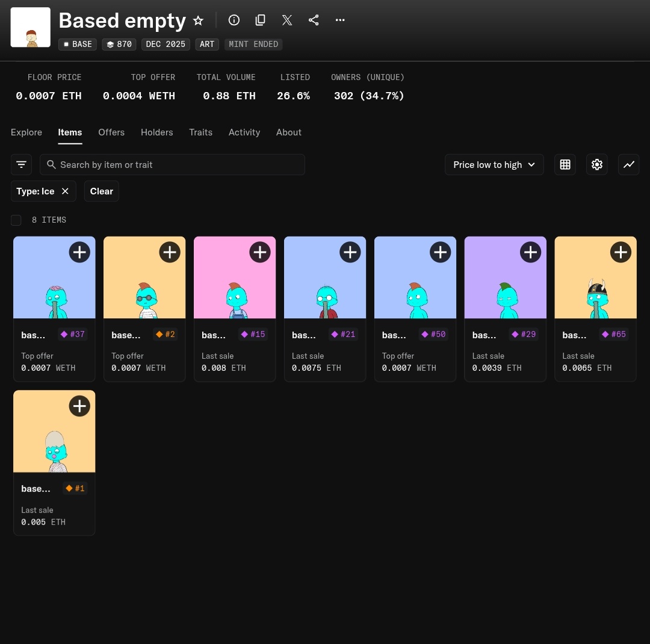This screenshot has height=644, width=650.
Task: Click the 0.005 ETH last sale price
Action: pyautogui.click(x=43, y=522)
